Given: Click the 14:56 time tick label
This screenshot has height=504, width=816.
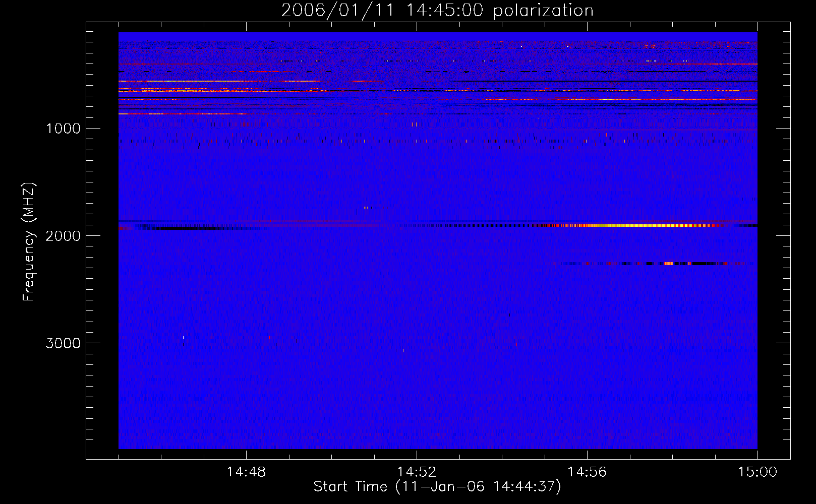Looking at the screenshot, I should (587, 472).
